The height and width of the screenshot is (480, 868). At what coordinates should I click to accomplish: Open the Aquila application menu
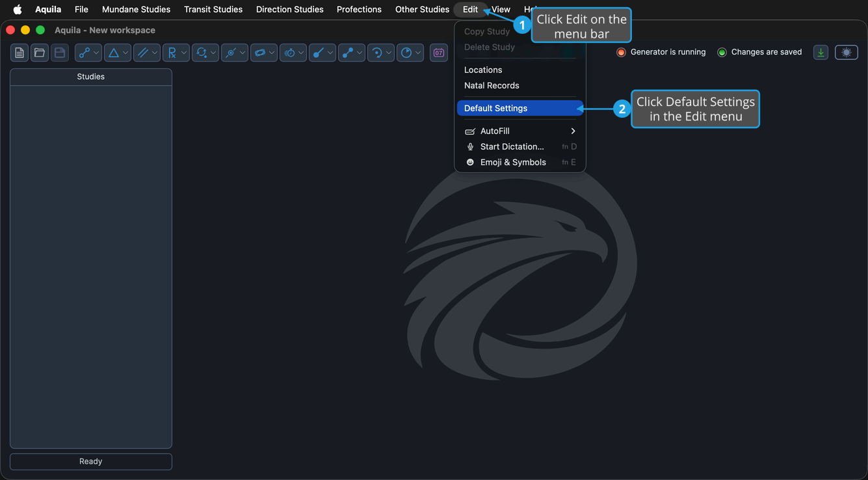pyautogui.click(x=48, y=9)
